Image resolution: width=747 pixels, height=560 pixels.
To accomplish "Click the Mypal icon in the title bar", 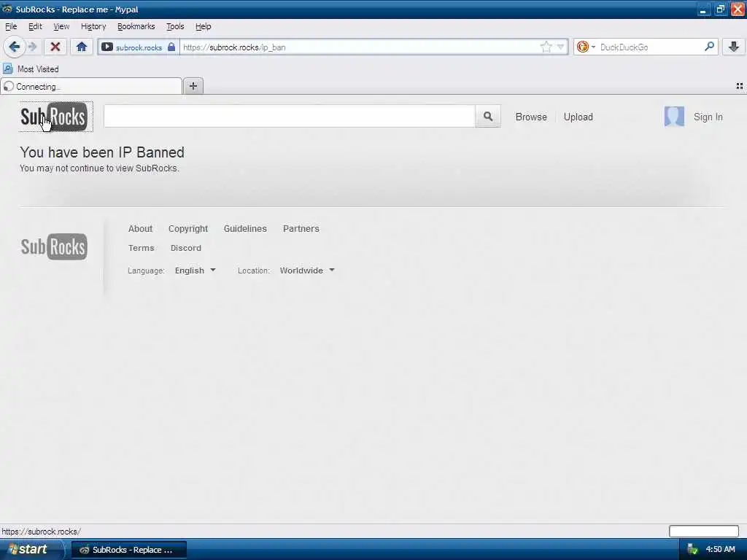I will 7,9.
